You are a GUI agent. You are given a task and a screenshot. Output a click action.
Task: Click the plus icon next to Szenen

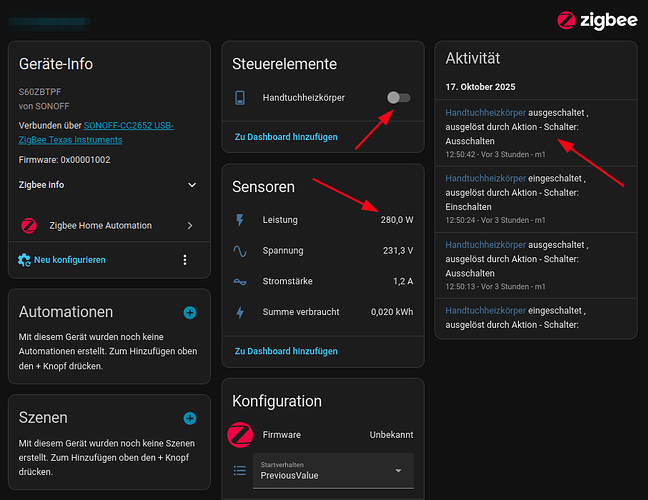(190, 418)
